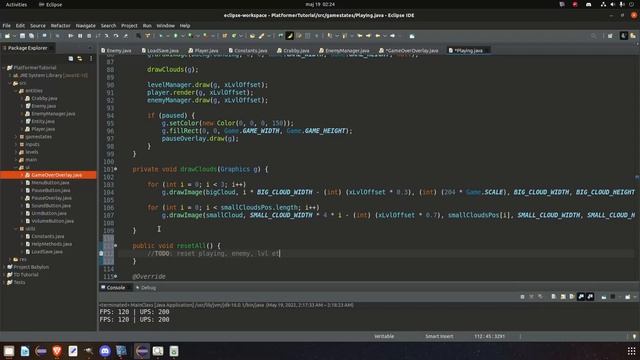Open Discord from the dock
The image size is (640, 360).
[105, 351]
